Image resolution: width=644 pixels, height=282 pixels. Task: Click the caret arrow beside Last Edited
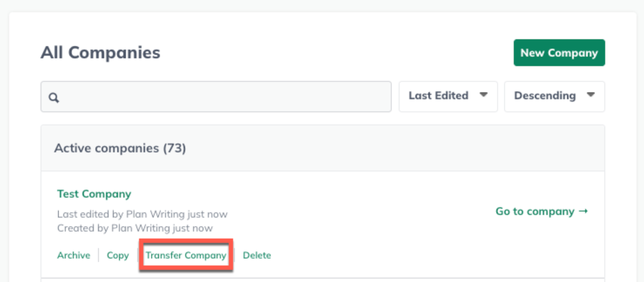pos(483,95)
